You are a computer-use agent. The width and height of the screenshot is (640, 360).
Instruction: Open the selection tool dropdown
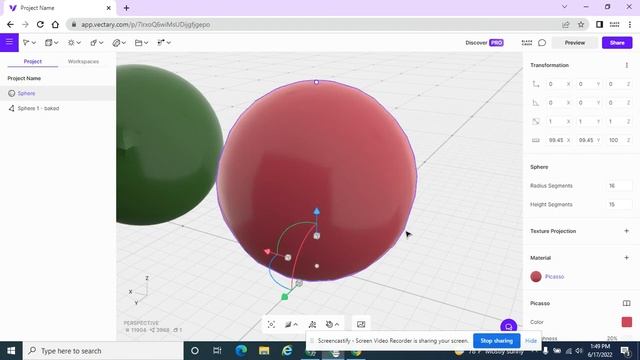pyautogui.click(x=29, y=42)
